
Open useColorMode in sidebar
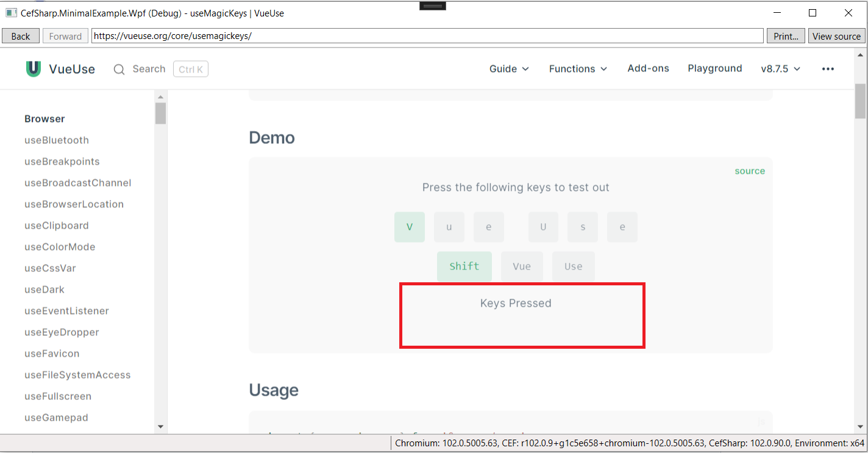click(x=60, y=247)
